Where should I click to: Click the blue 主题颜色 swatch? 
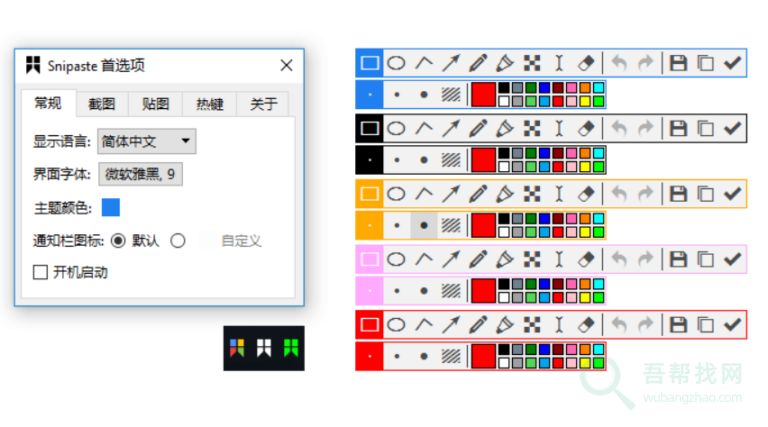tap(110, 207)
